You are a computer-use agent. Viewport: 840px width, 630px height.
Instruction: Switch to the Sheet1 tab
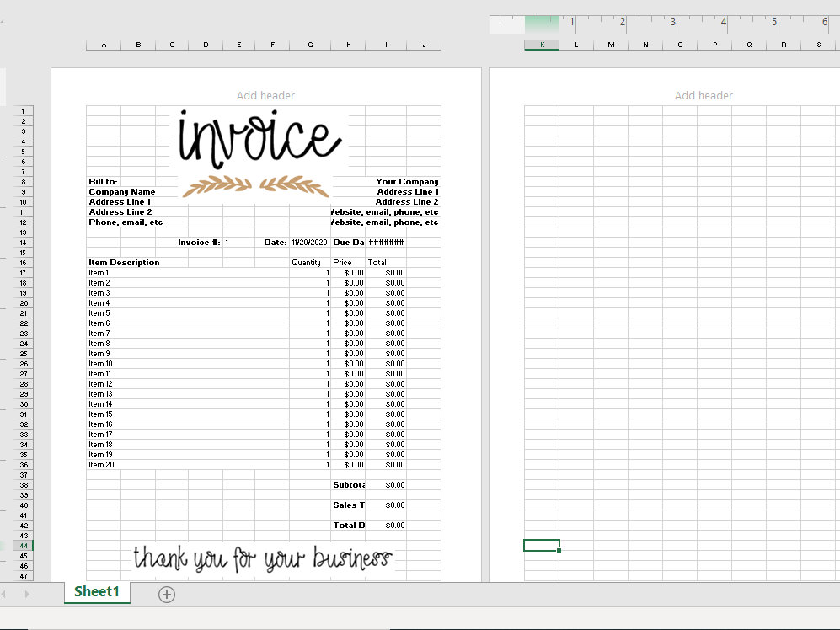96,592
